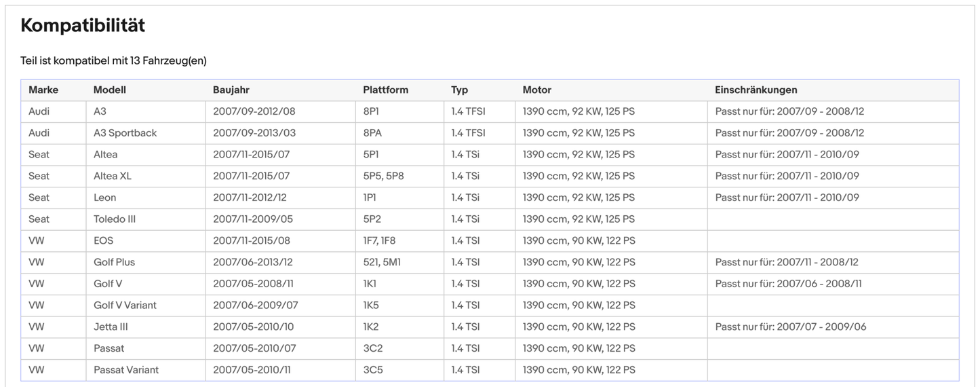This screenshot has width=980, height=387.
Task: Click the Motor column header
Action: tap(536, 90)
